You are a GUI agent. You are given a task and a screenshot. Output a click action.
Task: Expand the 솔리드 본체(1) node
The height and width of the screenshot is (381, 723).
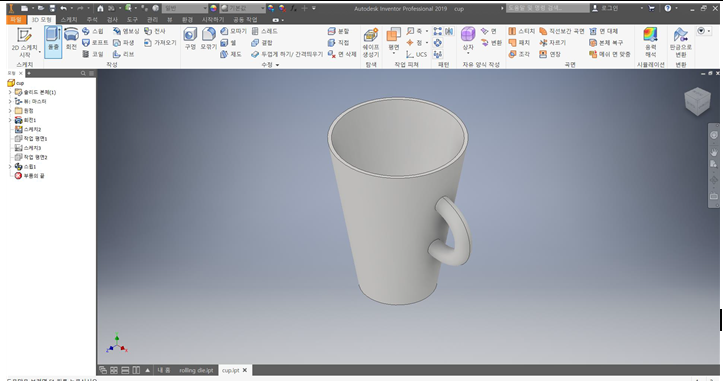[x=10, y=92]
